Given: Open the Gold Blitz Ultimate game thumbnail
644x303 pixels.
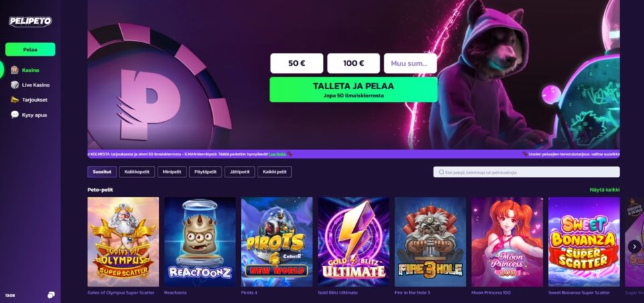Looking at the screenshot, I should (x=354, y=242).
